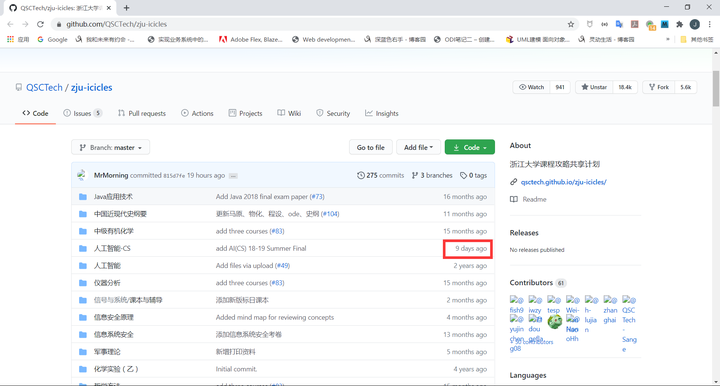Viewport: 720px width, 386px height.
Task: Open the 化学实验（乙）folder
Action: click(116, 369)
